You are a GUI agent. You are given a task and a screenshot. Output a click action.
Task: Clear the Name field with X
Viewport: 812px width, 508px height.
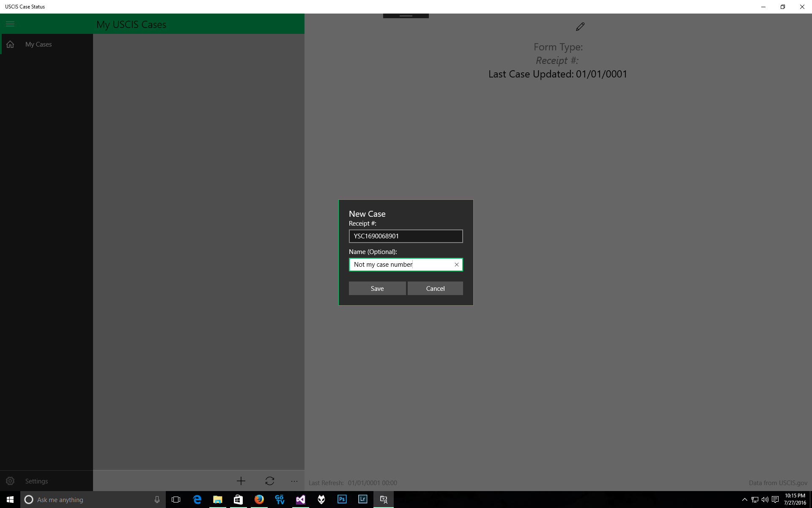(x=457, y=265)
